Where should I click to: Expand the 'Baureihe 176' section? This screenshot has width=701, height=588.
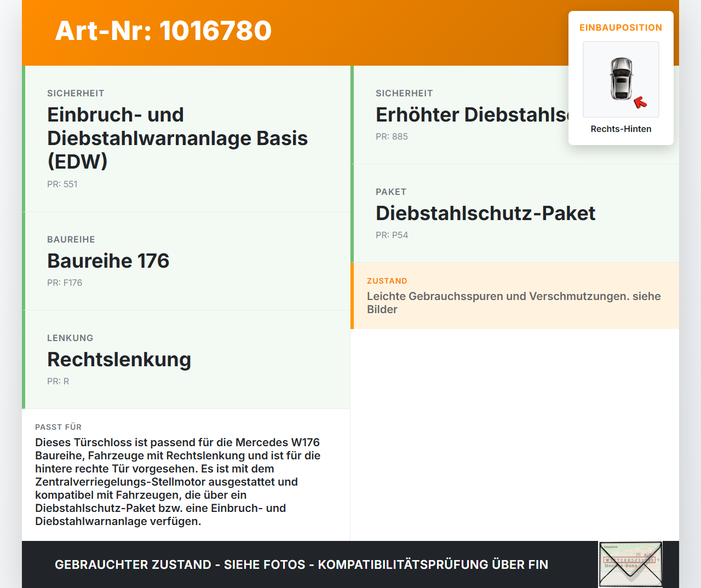(x=186, y=261)
